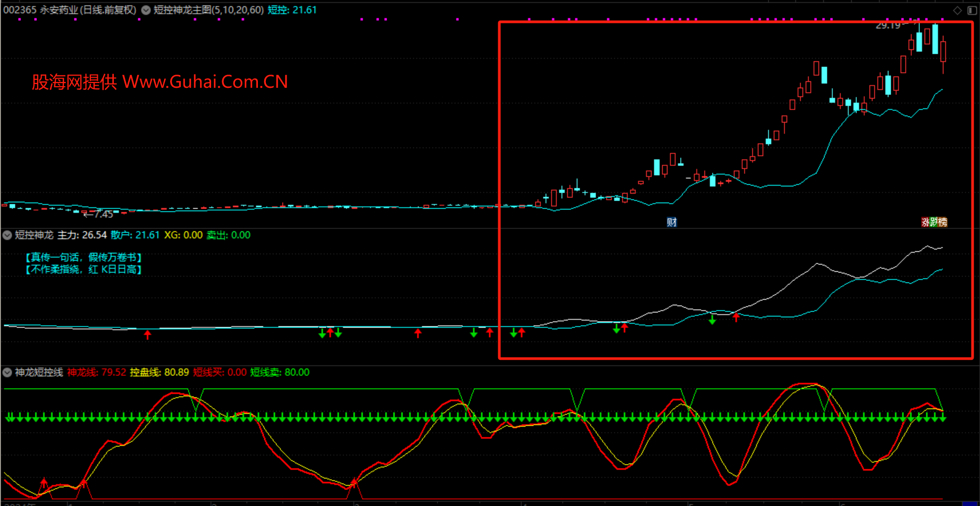Viewport: 980px width, 506px height.
Task: Click the text 【真传一句话，假传万卷书】
Action: tap(83, 258)
